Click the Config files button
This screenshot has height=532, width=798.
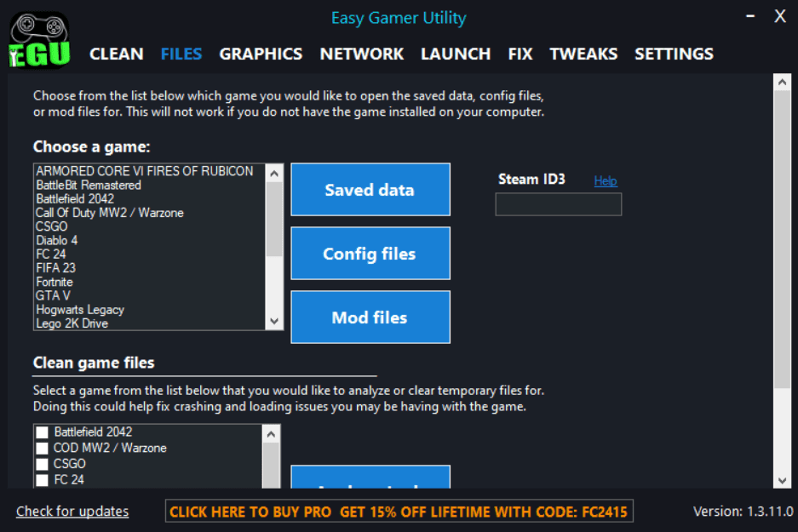point(370,254)
